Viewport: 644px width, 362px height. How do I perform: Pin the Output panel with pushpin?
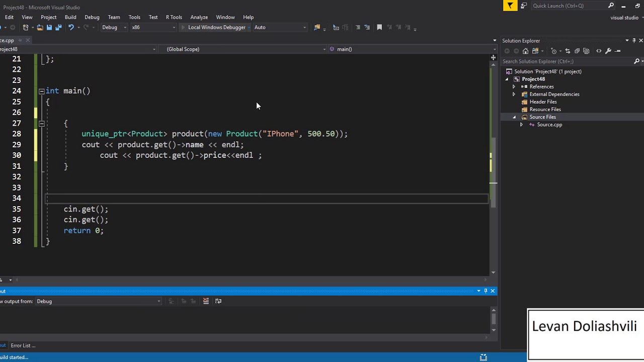486,291
